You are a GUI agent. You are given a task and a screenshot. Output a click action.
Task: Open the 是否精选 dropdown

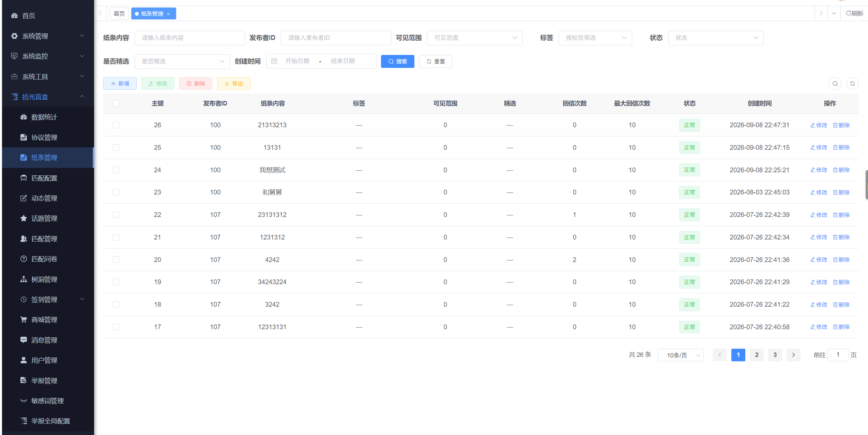pyautogui.click(x=182, y=61)
